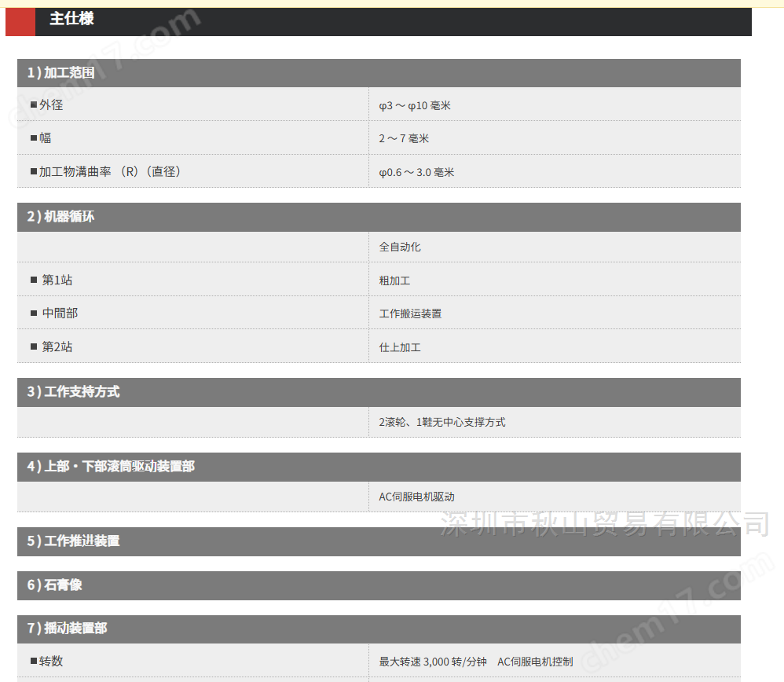Select the 粗加工 value
This screenshot has height=682, width=784.
(394, 281)
